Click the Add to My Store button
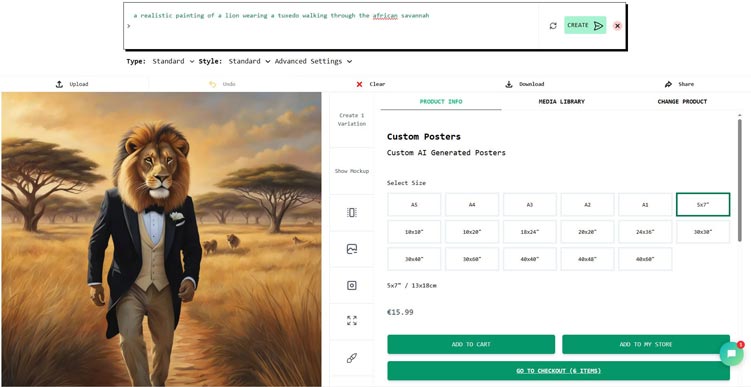This screenshot has width=751, height=387. (x=646, y=344)
